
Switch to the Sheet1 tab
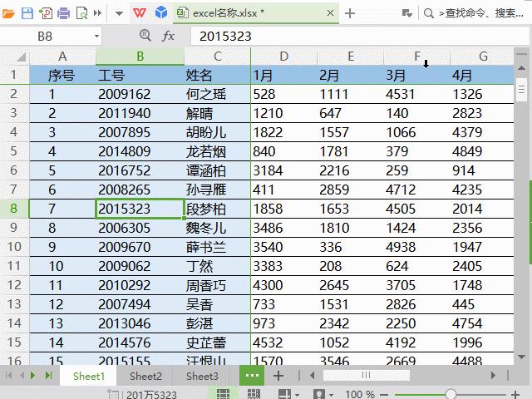click(x=89, y=376)
